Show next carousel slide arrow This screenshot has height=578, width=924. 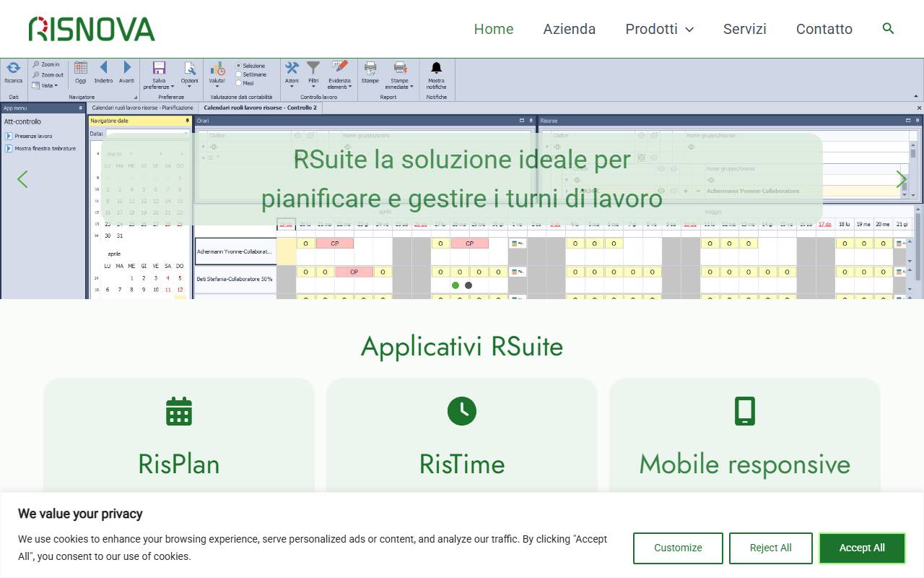(x=902, y=179)
